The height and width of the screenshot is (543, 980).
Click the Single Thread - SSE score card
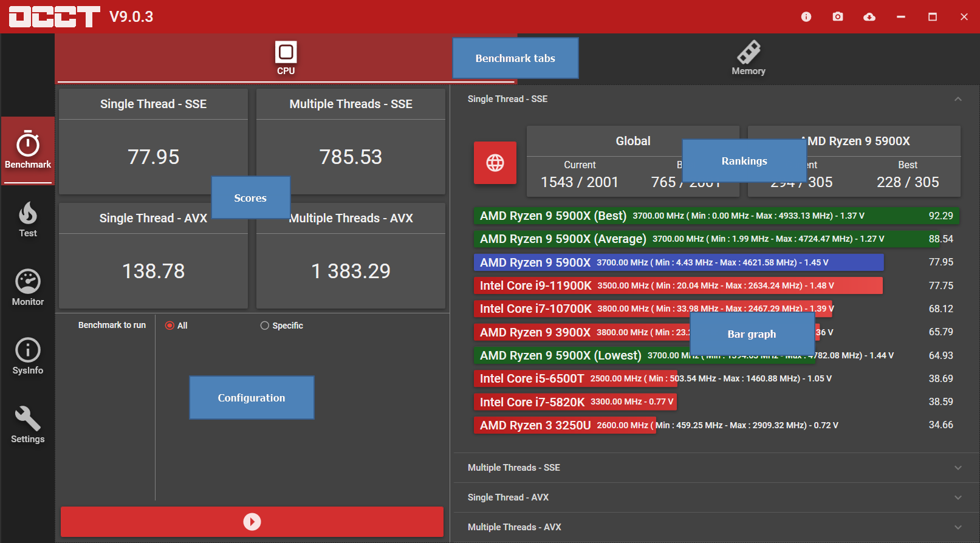[153, 142]
